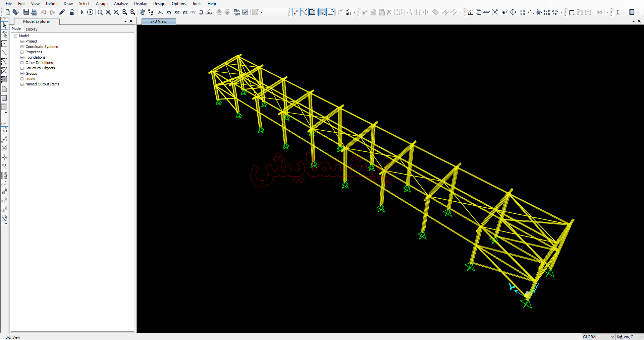Click the Frame Section I-beam icon

pos(479,12)
